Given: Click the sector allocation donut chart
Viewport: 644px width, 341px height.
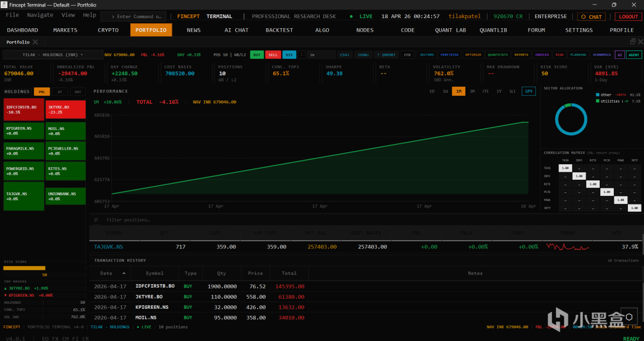Looking at the screenshot, I should 571,120.
